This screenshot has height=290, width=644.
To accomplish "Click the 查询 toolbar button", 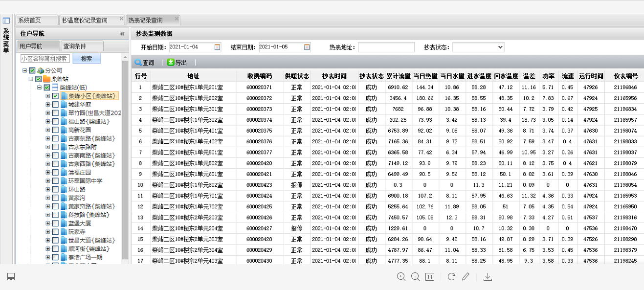I will click(x=145, y=63).
